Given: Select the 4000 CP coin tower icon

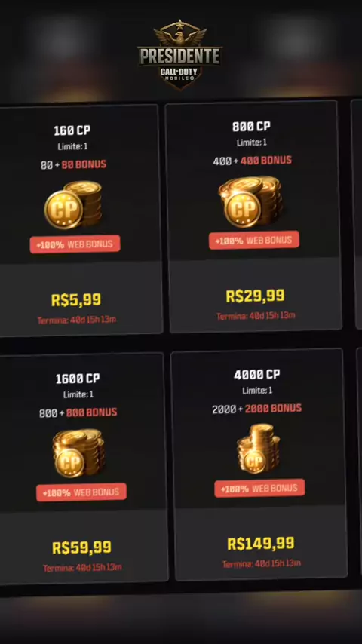Looking at the screenshot, I should click(x=259, y=449).
